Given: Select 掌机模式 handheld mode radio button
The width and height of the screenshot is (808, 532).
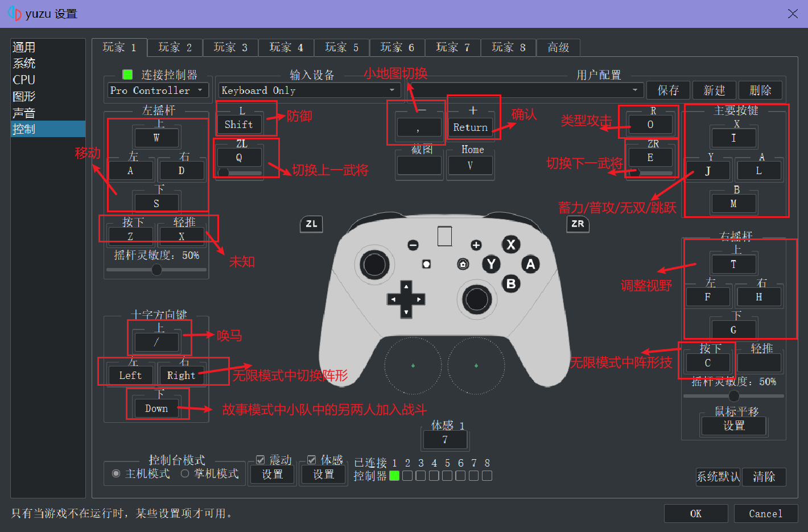Looking at the screenshot, I should pos(185,473).
